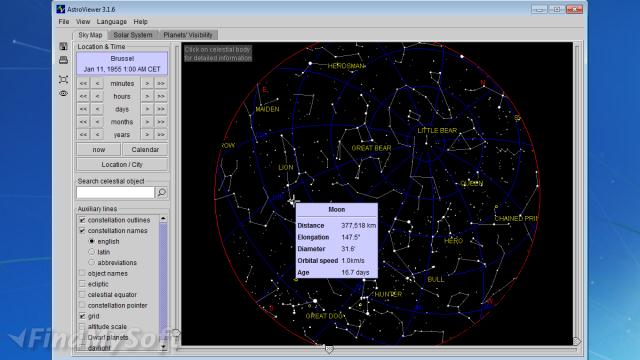Enable celestial equator checkbox
Viewport: 640px width, 360px height.
click(82, 294)
